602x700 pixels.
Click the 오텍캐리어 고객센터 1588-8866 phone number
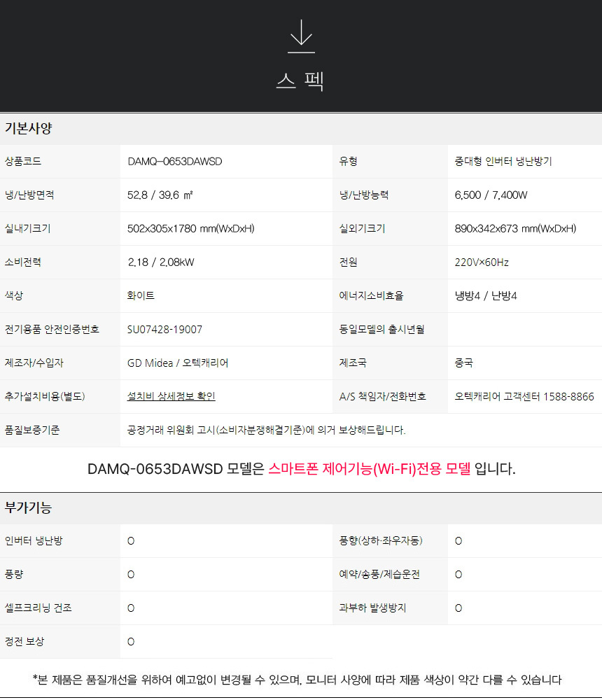(524, 396)
